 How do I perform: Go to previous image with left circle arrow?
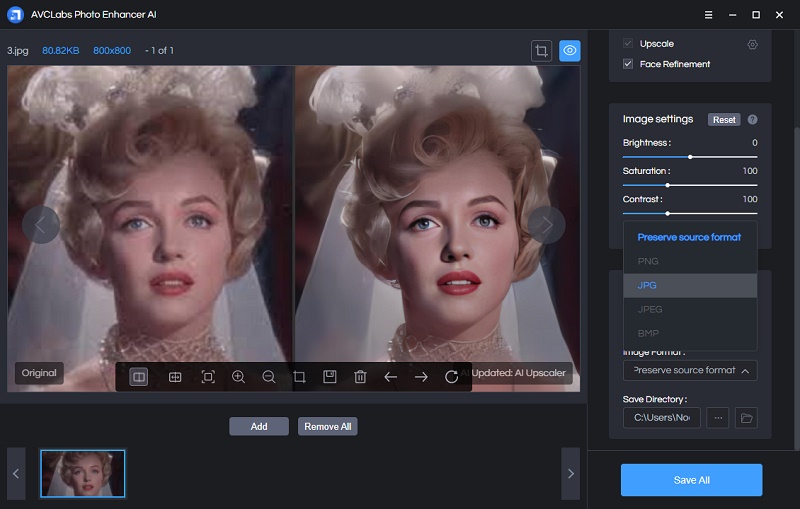point(41,224)
